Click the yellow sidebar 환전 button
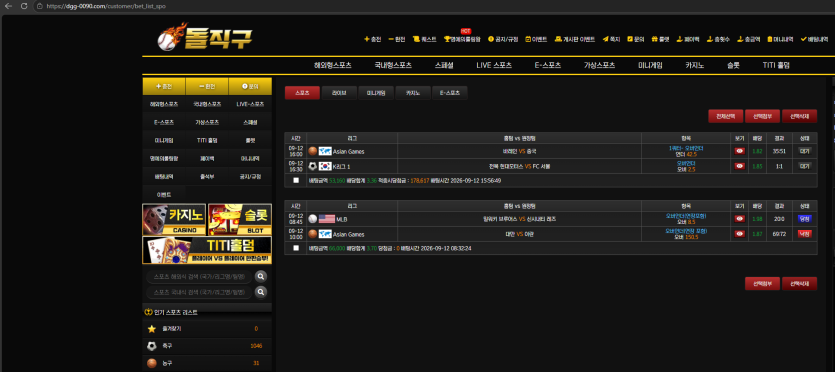Screen dimensions: 835x372 207,86
